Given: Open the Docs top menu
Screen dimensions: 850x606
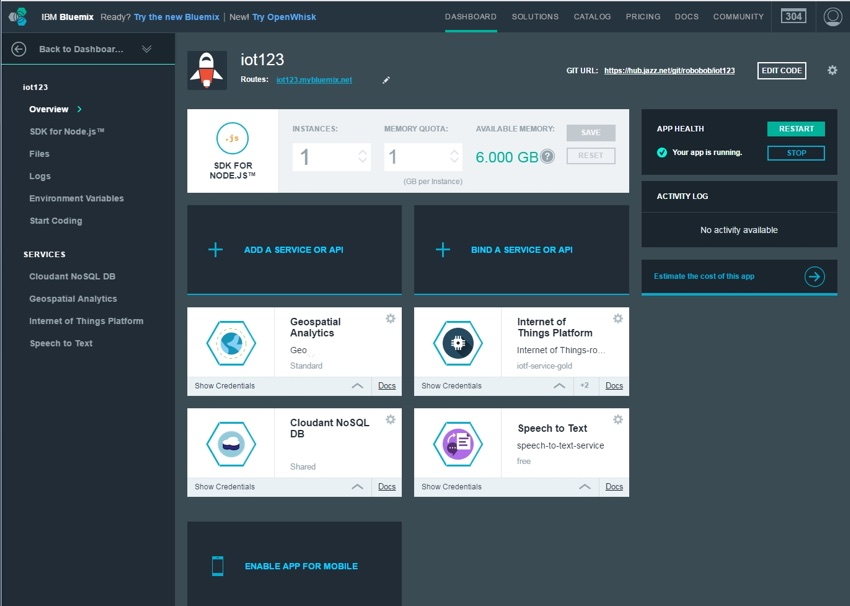Looking at the screenshot, I should point(686,17).
